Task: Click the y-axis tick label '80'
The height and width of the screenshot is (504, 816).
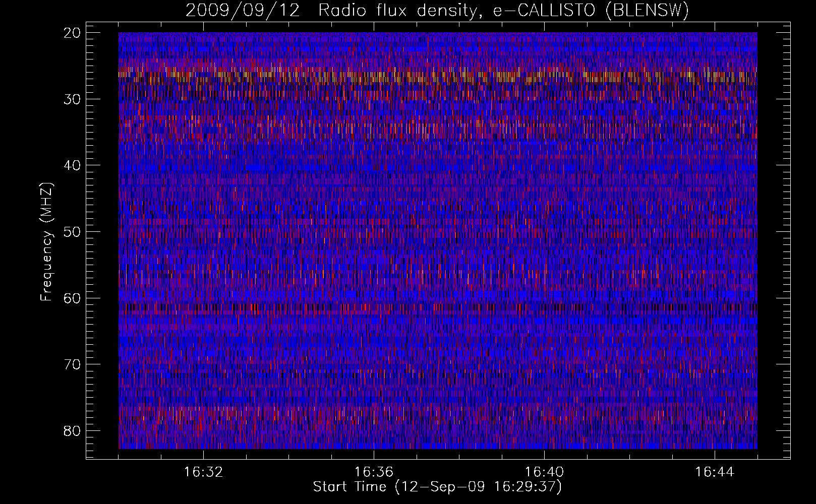Action: tap(73, 431)
